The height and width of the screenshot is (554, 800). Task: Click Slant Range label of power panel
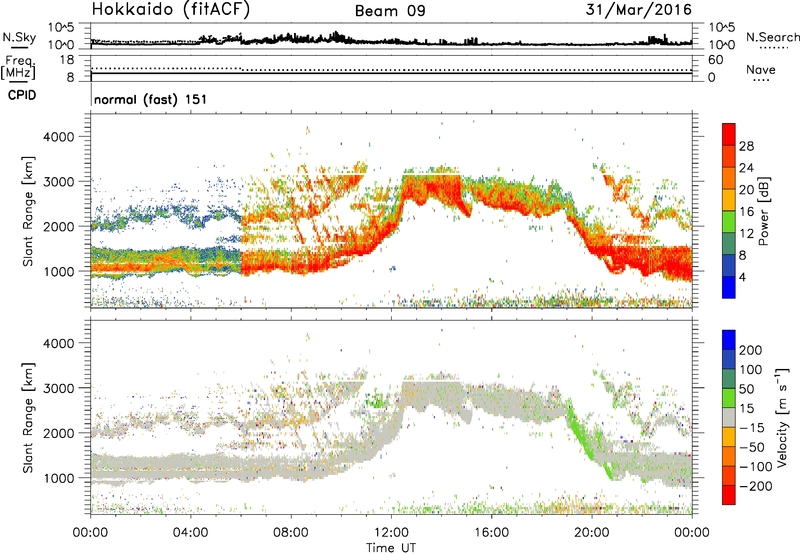click(x=28, y=211)
